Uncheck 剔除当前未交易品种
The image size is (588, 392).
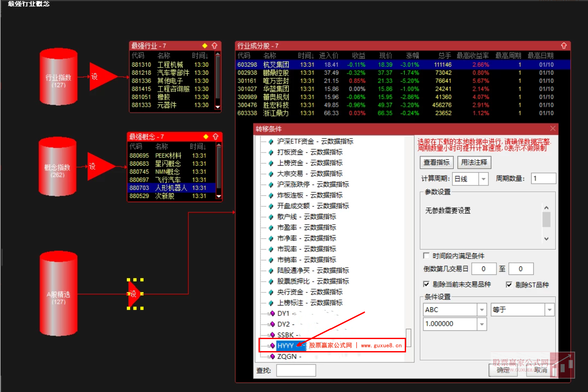pos(426,284)
